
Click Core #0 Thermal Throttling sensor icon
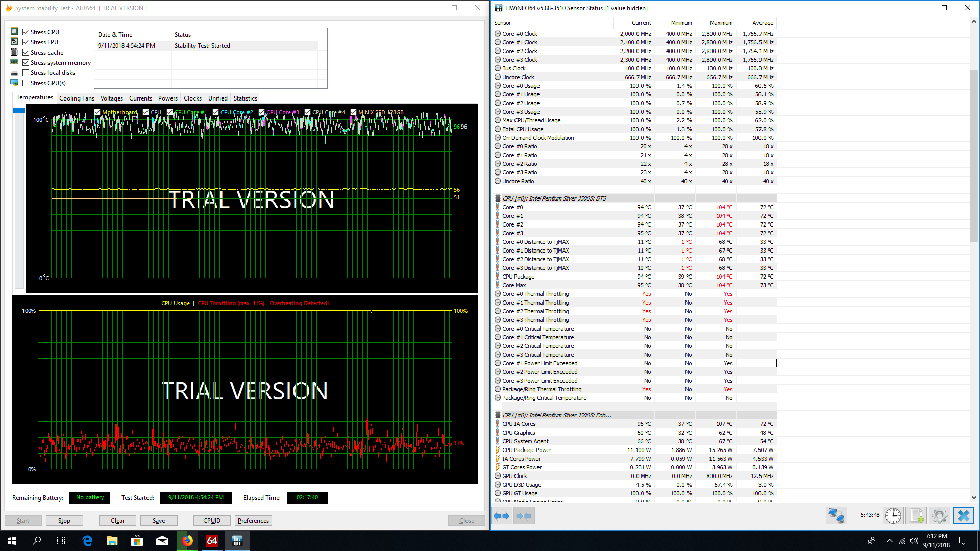[498, 294]
